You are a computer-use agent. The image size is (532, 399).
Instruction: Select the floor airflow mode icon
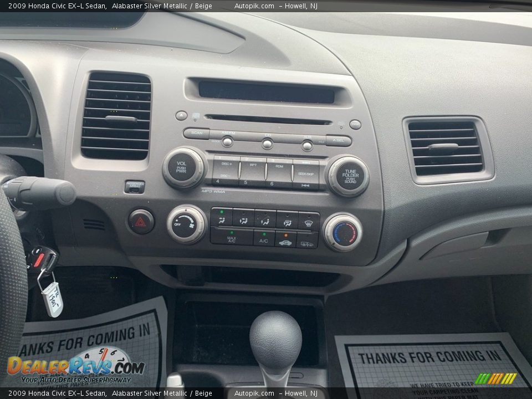265,222
